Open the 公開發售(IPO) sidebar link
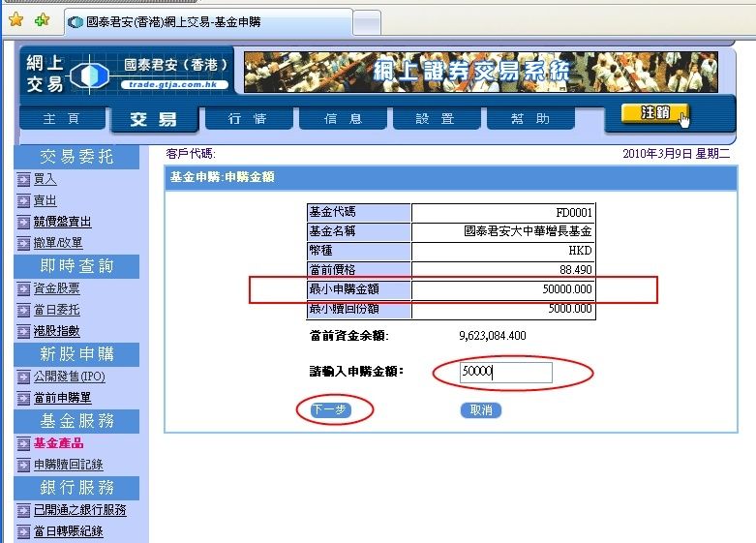The width and height of the screenshot is (756, 543). coord(69,377)
